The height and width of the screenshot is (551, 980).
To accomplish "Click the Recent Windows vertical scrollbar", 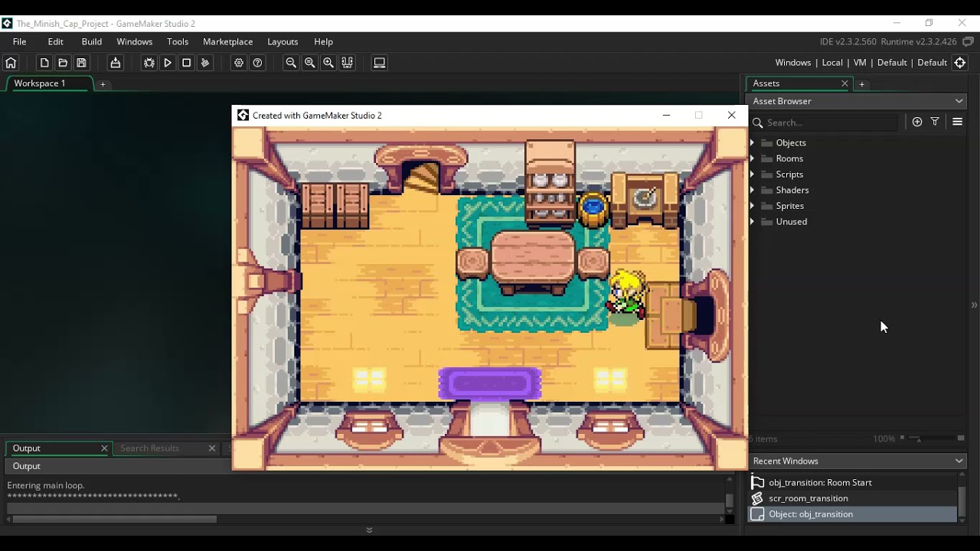I will [962, 503].
